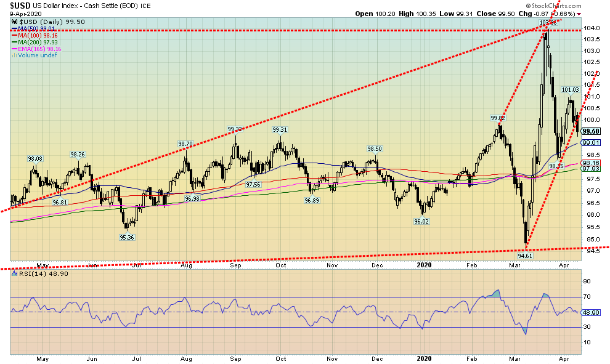
Task: Click the red MA(100) legend line marker
Action: pyautogui.click(x=14, y=35)
